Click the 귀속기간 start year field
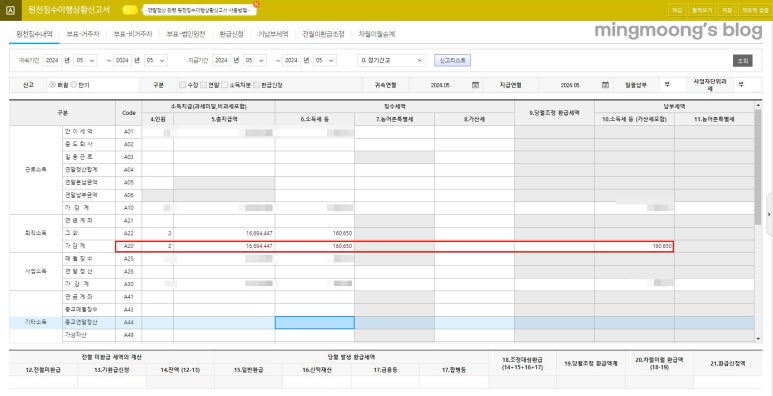 coord(52,60)
